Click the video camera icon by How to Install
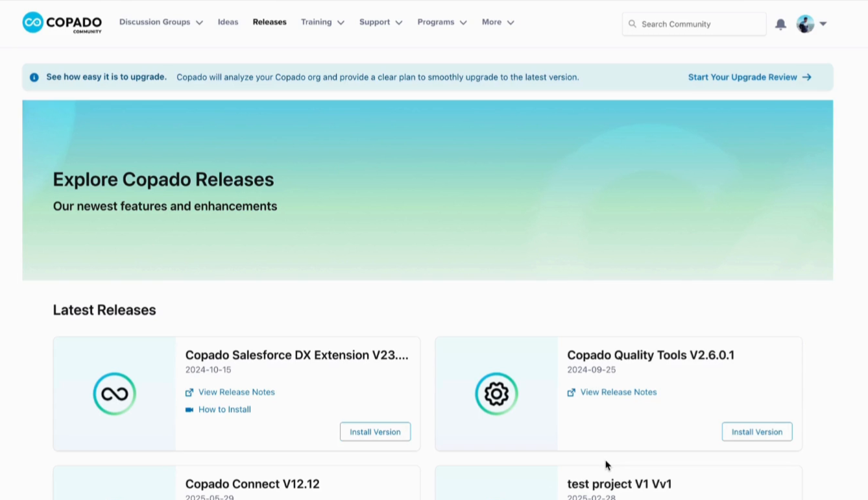 click(x=189, y=410)
